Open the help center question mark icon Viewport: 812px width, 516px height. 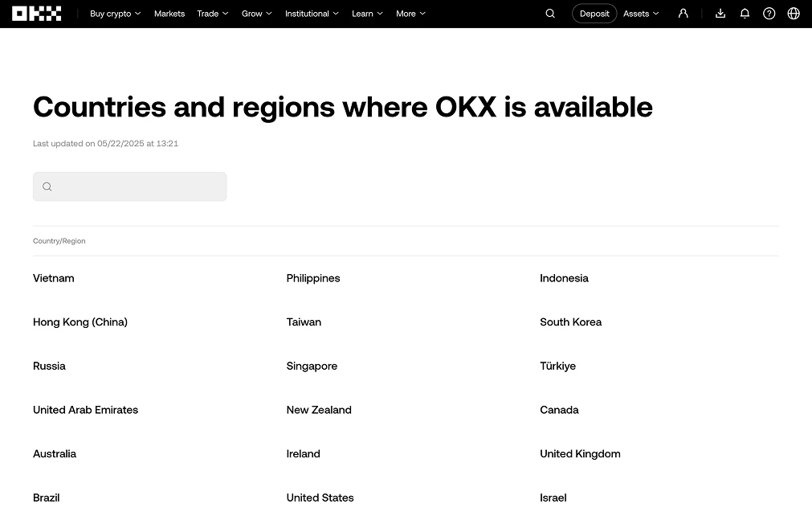coord(769,13)
